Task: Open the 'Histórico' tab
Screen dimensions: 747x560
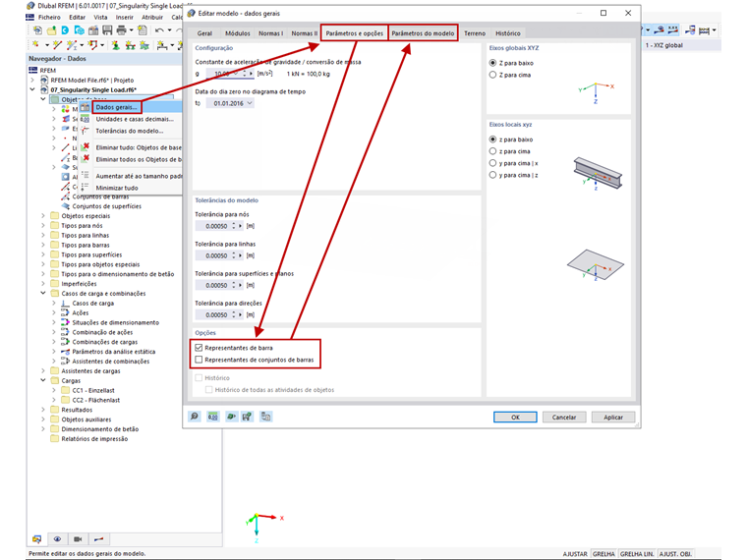Action: 508,33
